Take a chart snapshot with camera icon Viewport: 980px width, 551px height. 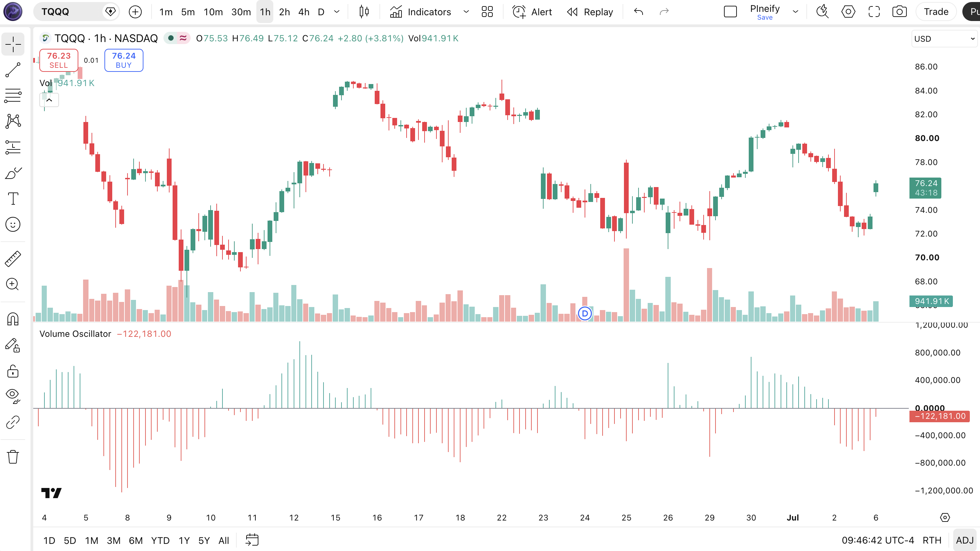coord(899,12)
